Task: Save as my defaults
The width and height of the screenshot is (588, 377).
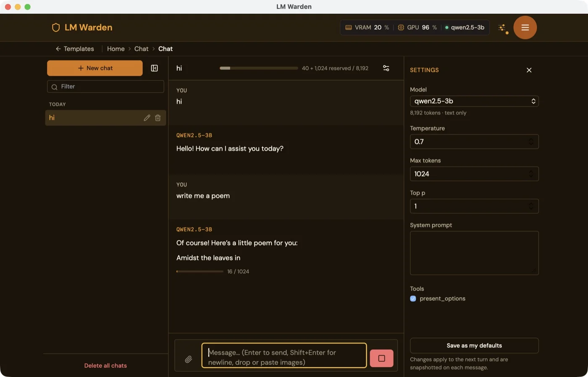Action: [x=474, y=346]
